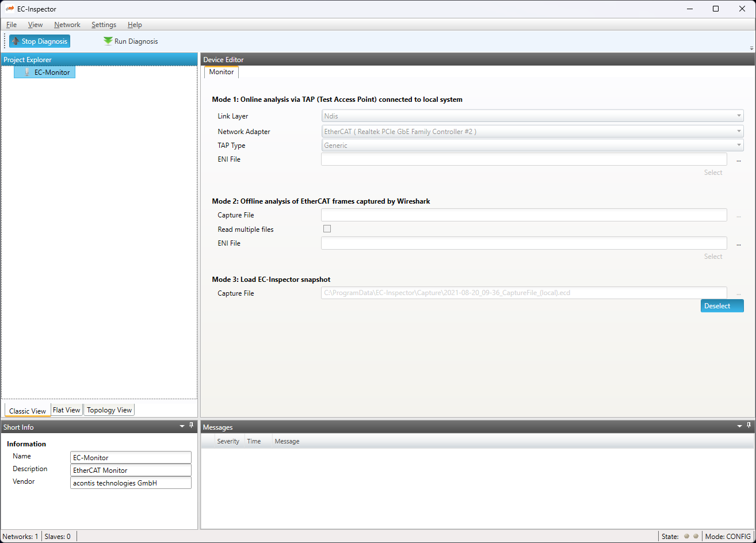This screenshot has height=543, width=756.
Task: Switch to the Flat View tab
Action: tap(66, 410)
